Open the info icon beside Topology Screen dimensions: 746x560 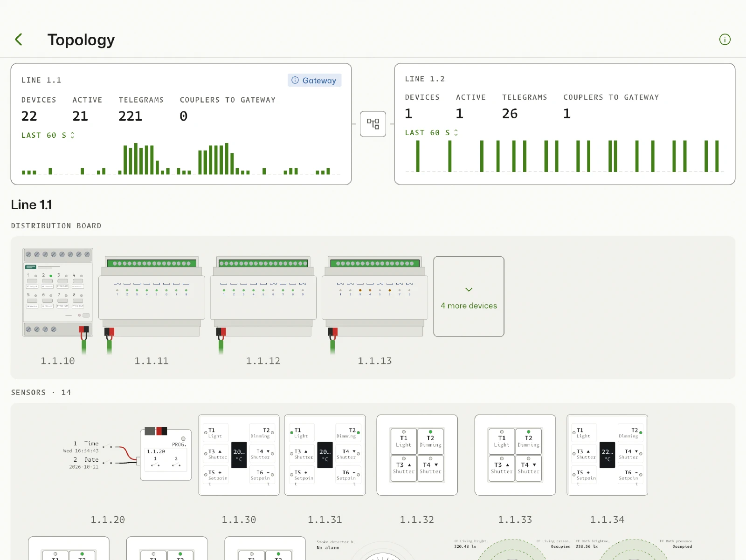tap(725, 40)
